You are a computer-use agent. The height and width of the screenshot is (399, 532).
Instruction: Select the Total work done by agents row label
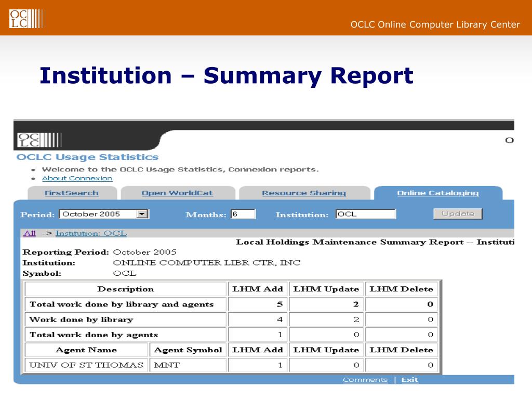tap(94, 335)
